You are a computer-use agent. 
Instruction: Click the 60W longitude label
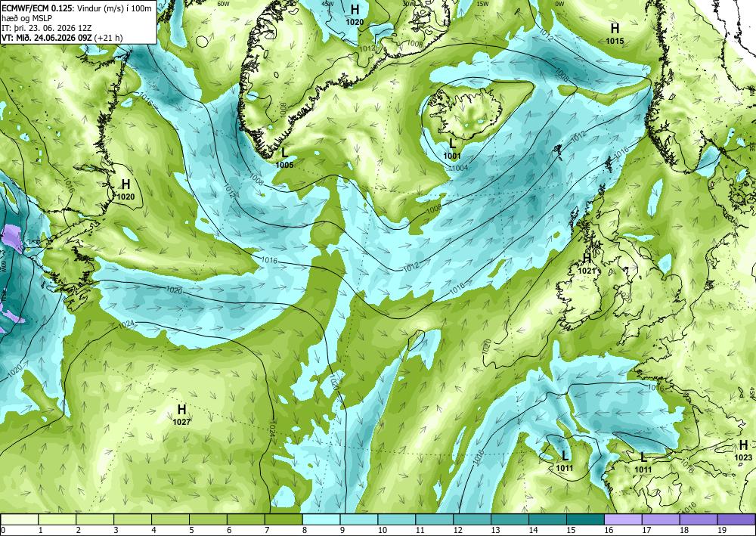tap(223, 3)
